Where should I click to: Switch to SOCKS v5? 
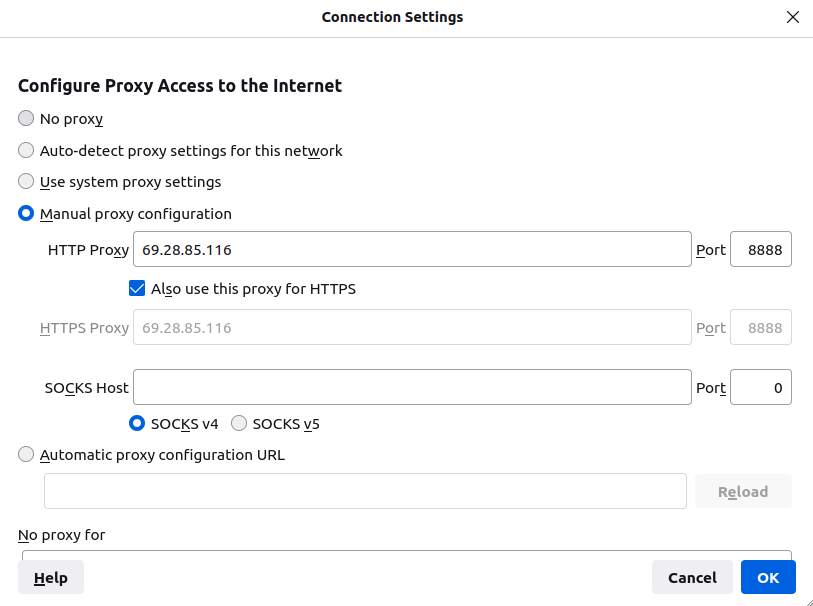point(239,423)
